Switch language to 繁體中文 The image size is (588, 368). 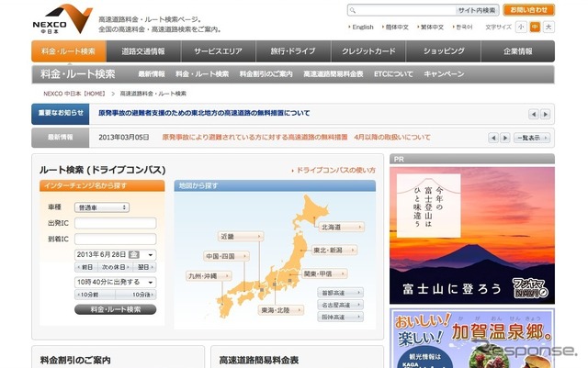[432, 27]
